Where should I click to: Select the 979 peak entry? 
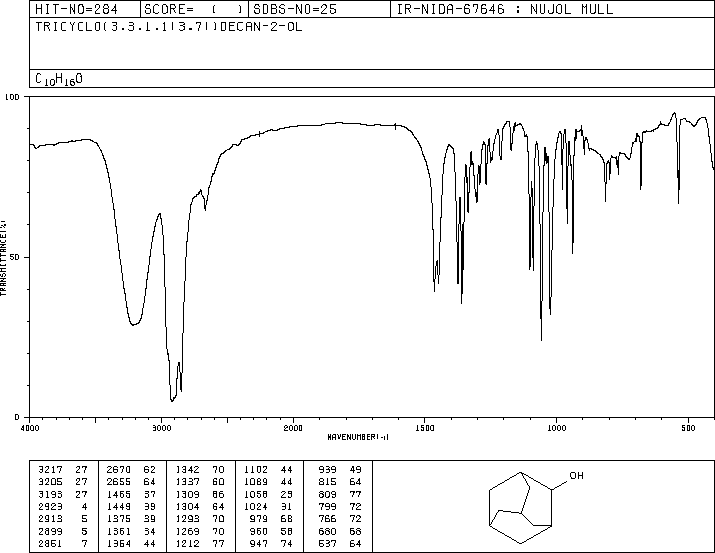coord(272,519)
